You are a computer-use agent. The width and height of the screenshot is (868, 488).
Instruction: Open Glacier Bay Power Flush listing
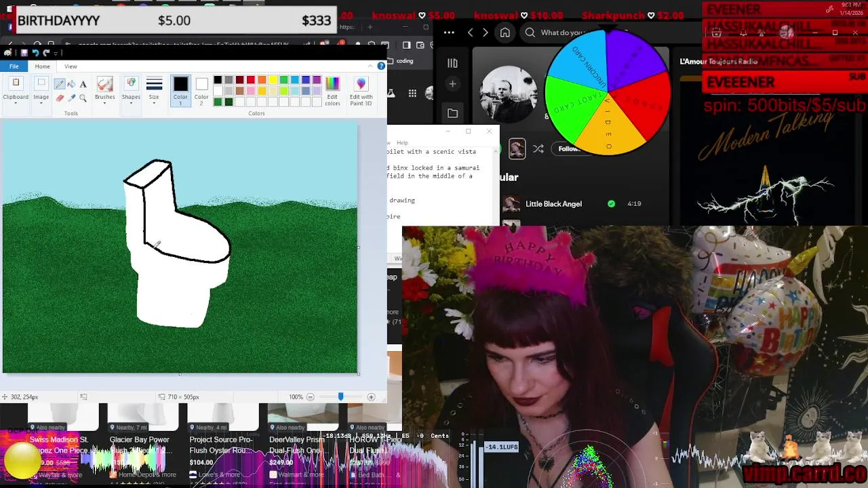139,445
